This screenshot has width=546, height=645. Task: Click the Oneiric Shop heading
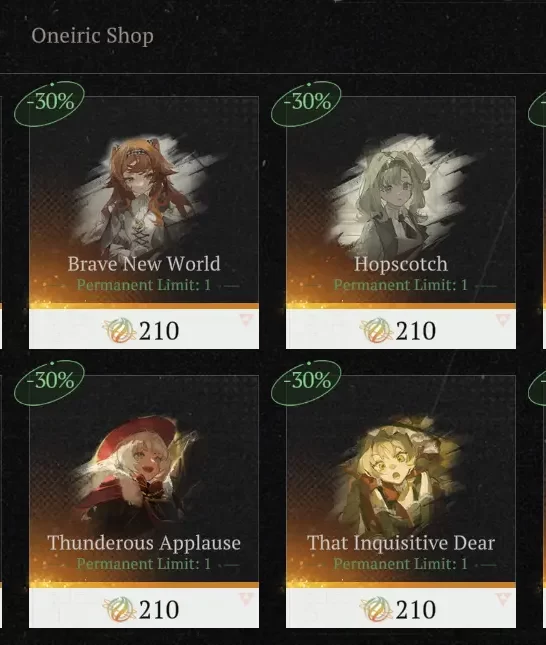(x=93, y=36)
